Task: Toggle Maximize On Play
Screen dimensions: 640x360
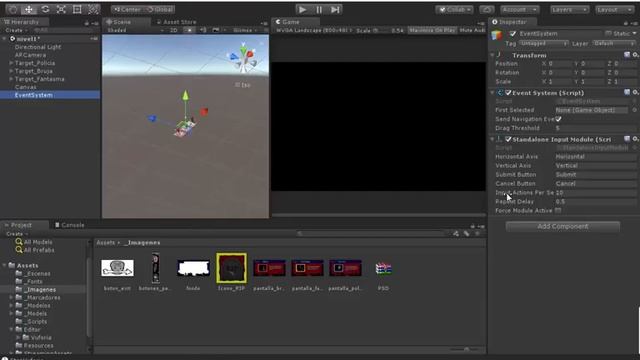Action: click(432, 30)
